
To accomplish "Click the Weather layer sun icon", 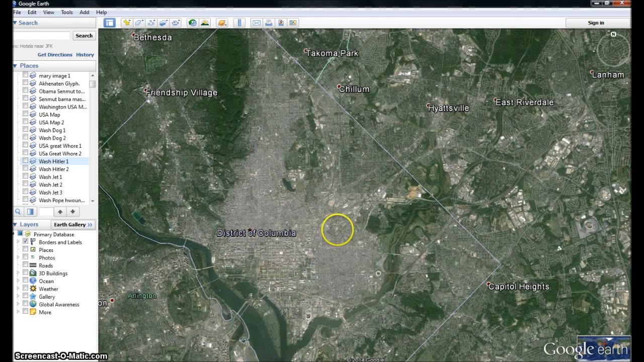I will point(33,289).
